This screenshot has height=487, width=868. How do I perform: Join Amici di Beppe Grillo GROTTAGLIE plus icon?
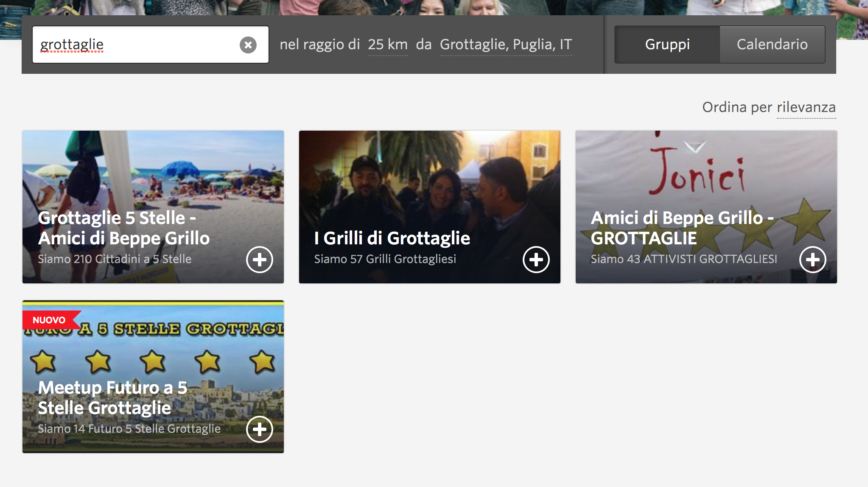(x=813, y=260)
